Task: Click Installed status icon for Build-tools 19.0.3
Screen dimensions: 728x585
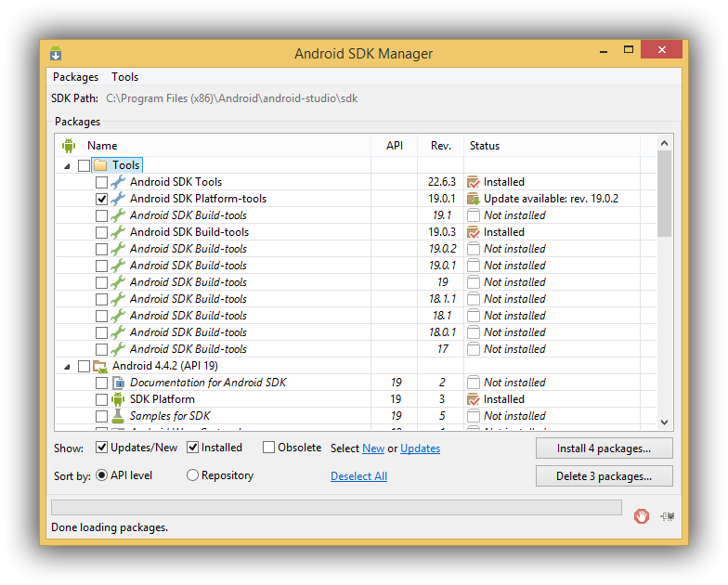Action: (x=474, y=232)
